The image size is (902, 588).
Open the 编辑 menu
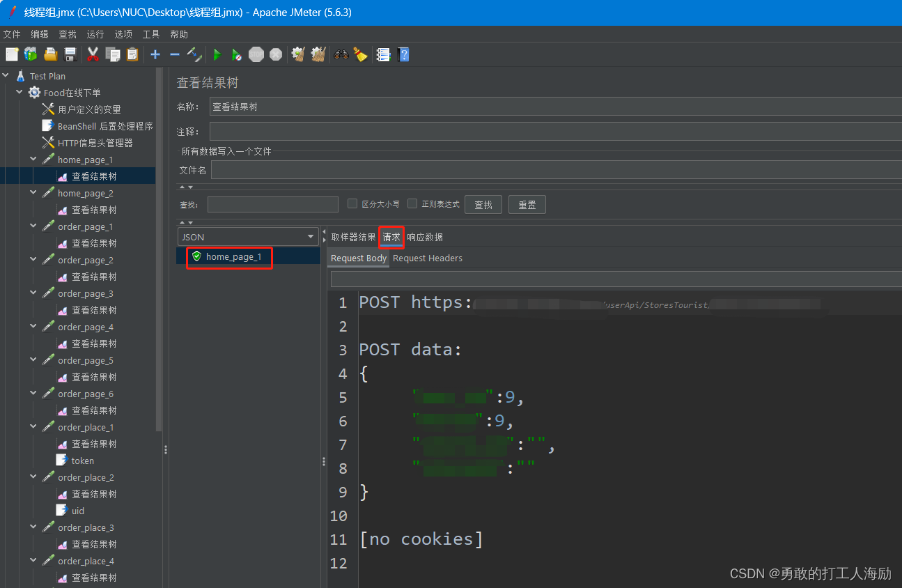point(40,34)
